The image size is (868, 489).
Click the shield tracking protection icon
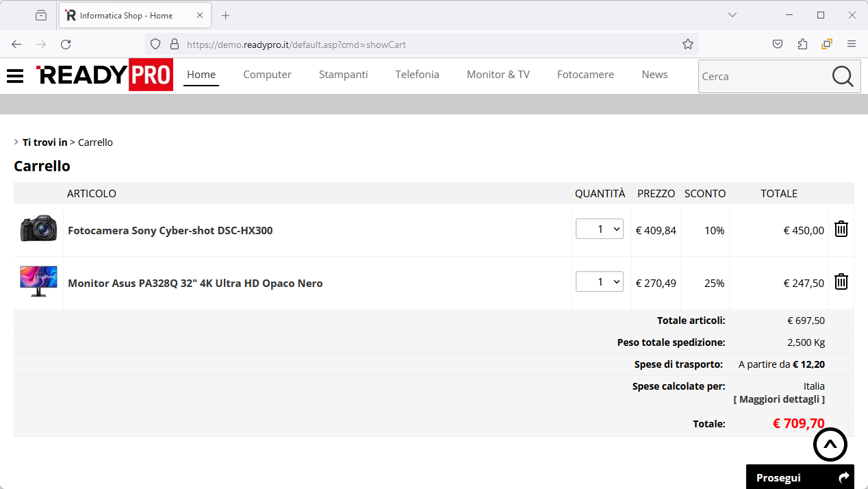click(x=155, y=45)
